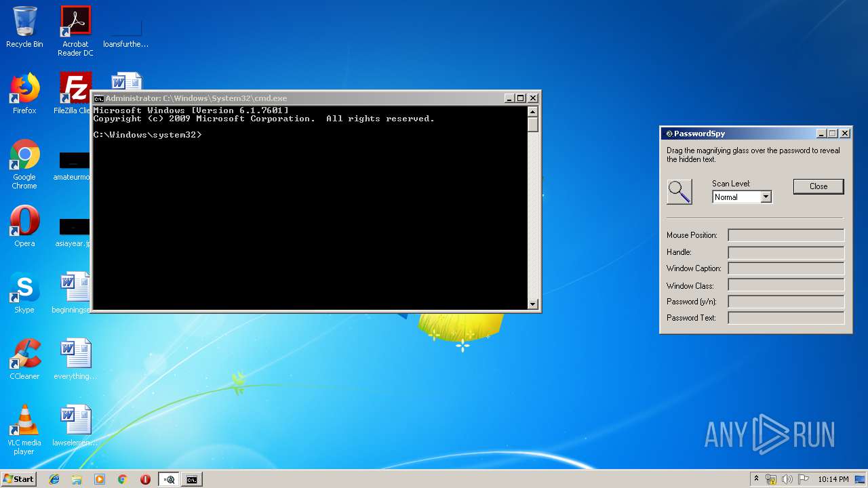Open Windows Media Player taskbar icon
This screenshot has height=488, width=868.
pyautogui.click(x=100, y=479)
